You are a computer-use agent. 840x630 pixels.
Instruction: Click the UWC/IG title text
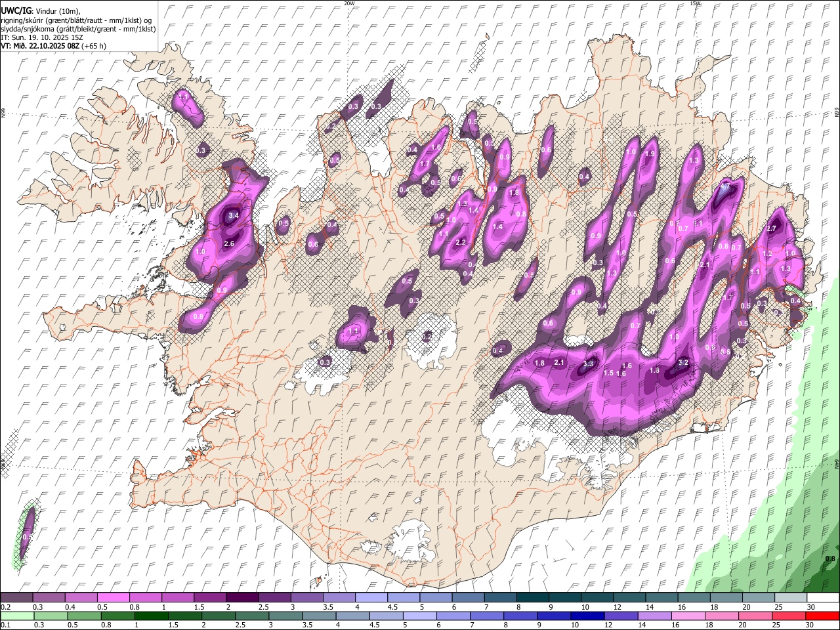tap(16, 11)
